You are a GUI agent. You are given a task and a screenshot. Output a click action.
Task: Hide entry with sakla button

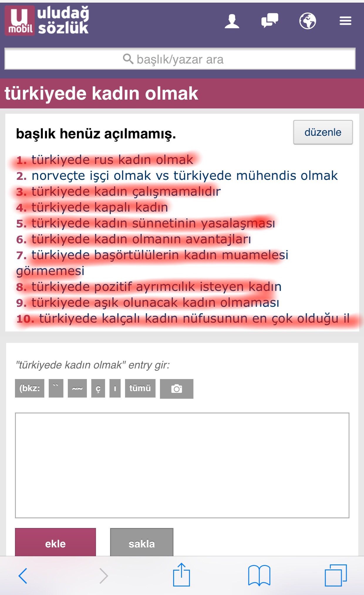[x=141, y=542]
